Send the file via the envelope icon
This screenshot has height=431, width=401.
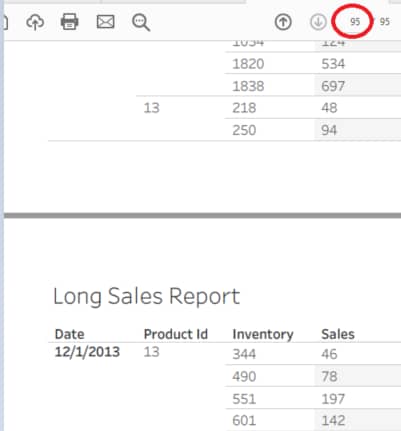coord(105,22)
